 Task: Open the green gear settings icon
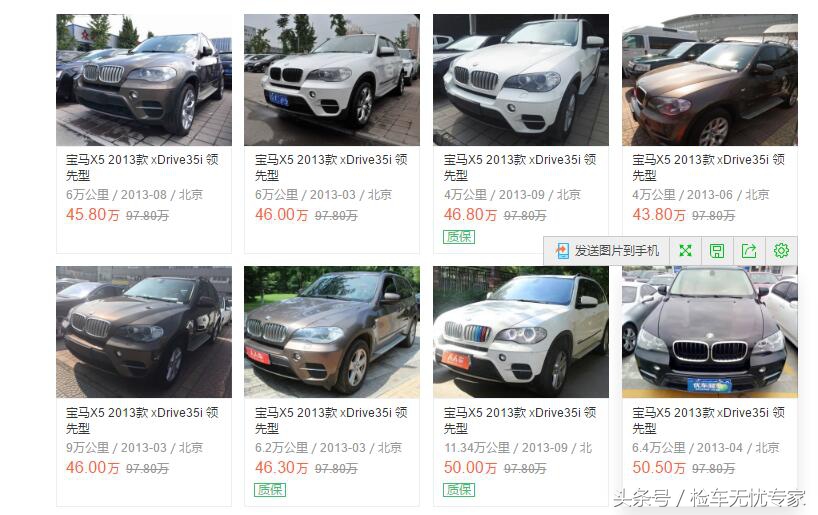(x=781, y=251)
